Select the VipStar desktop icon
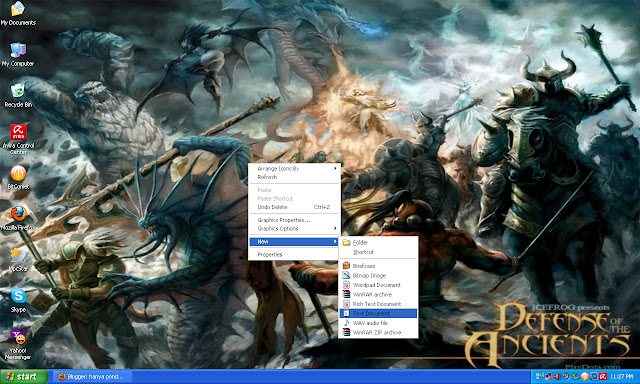 (x=18, y=260)
